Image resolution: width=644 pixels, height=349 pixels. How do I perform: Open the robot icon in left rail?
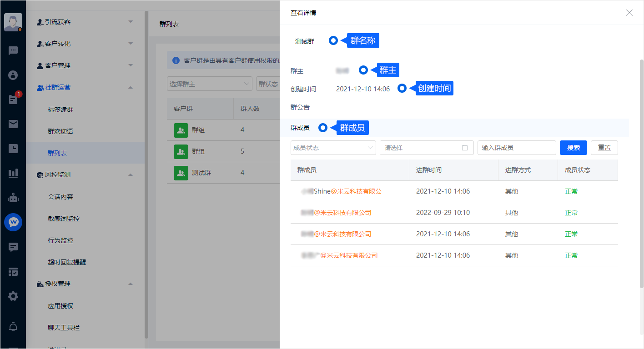[x=13, y=198]
